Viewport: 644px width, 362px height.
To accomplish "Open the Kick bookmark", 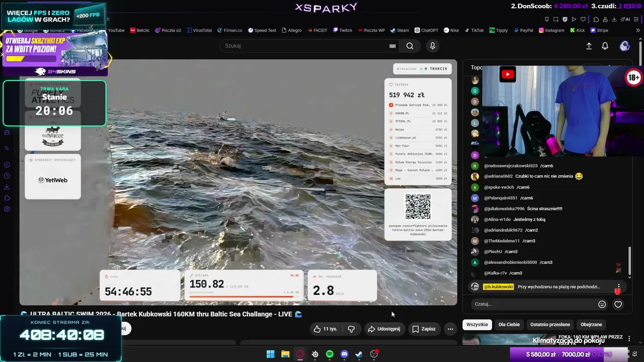I will [x=577, y=30].
